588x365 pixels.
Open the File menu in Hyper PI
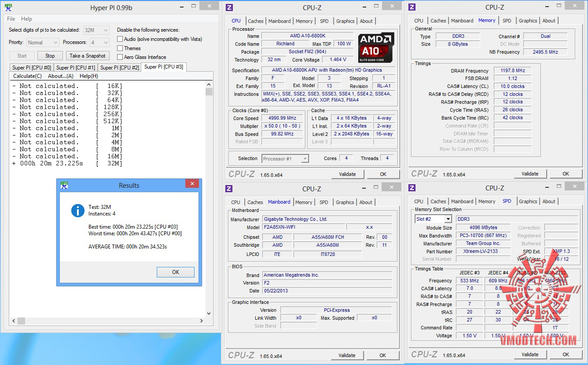pos(11,19)
